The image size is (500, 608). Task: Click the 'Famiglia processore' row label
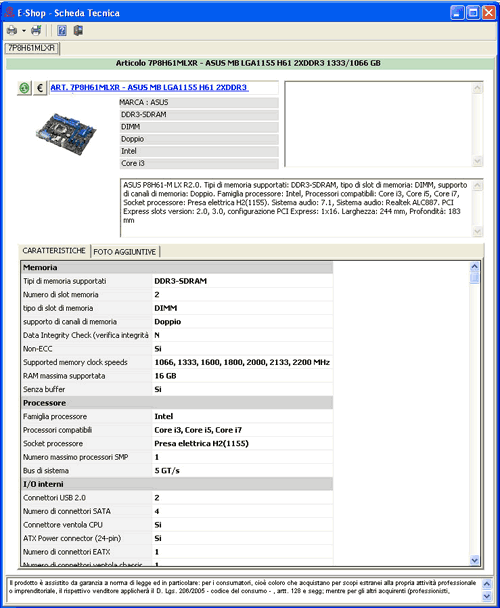[x=55, y=416]
